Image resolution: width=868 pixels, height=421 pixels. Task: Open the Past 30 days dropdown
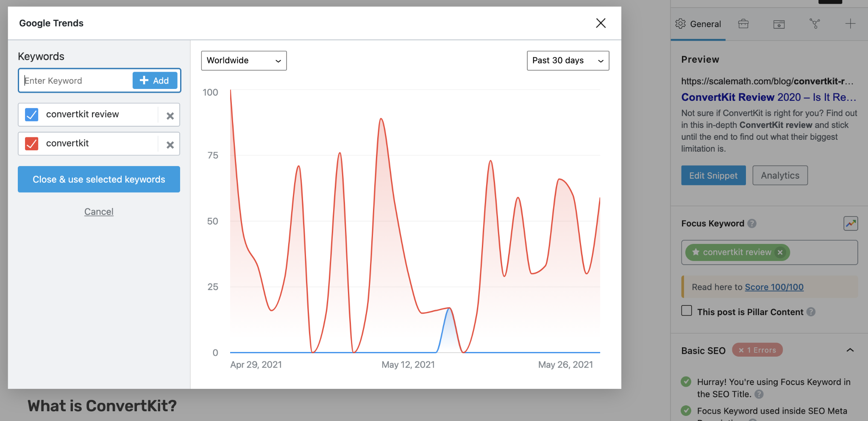pos(568,61)
